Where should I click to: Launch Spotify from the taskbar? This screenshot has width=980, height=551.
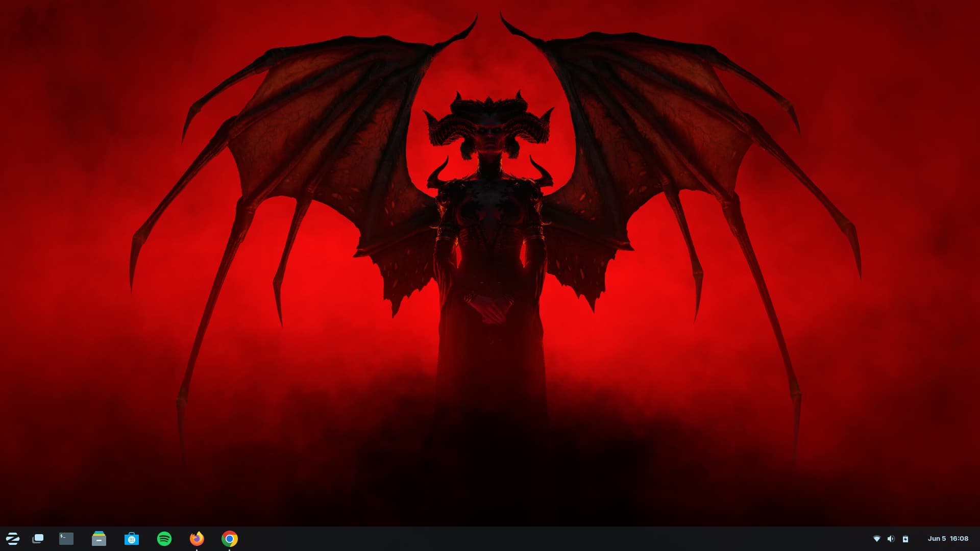tap(164, 539)
